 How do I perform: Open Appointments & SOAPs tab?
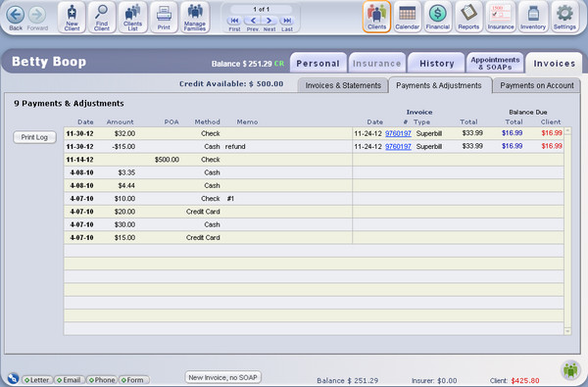[x=495, y=63]
